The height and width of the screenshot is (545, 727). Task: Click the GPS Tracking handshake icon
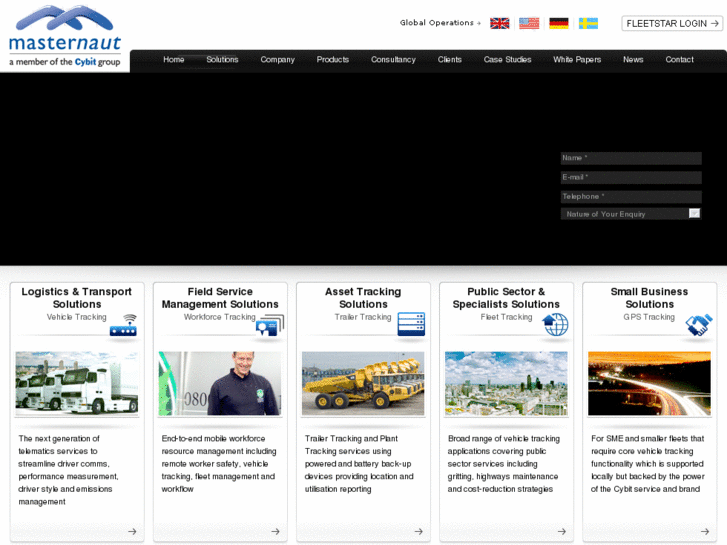pyautogui.click(x=699, y=325)
